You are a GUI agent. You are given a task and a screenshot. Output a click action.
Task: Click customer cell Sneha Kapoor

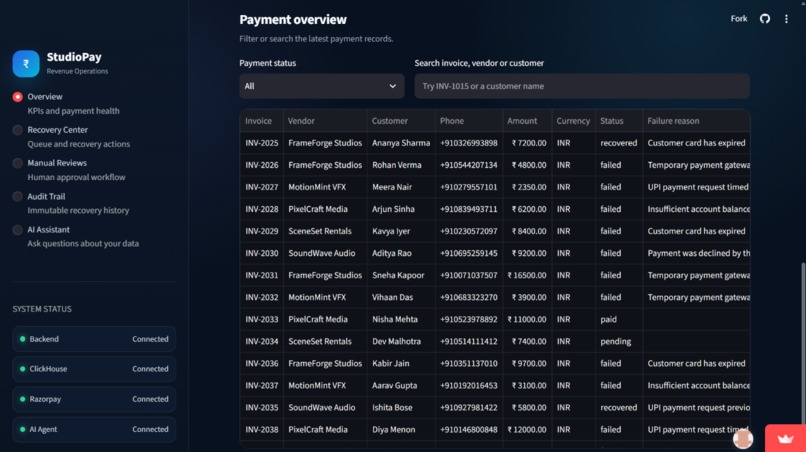click(401, 275)
